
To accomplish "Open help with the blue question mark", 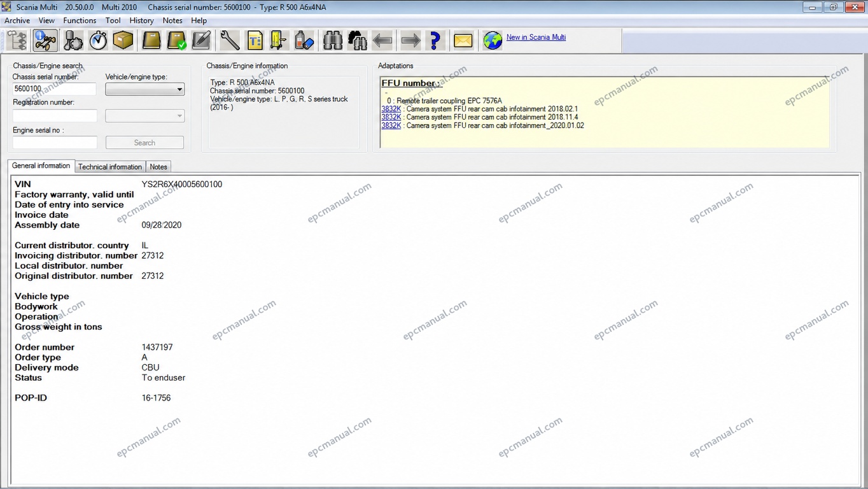I will pyautogui.click(x=435, y=41).
